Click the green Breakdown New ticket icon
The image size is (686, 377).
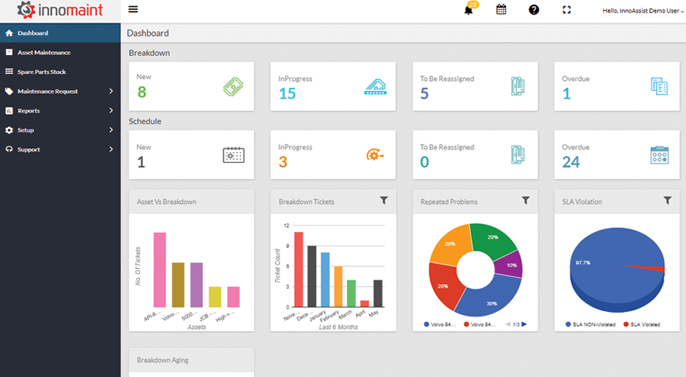click(x=233, y=87)
